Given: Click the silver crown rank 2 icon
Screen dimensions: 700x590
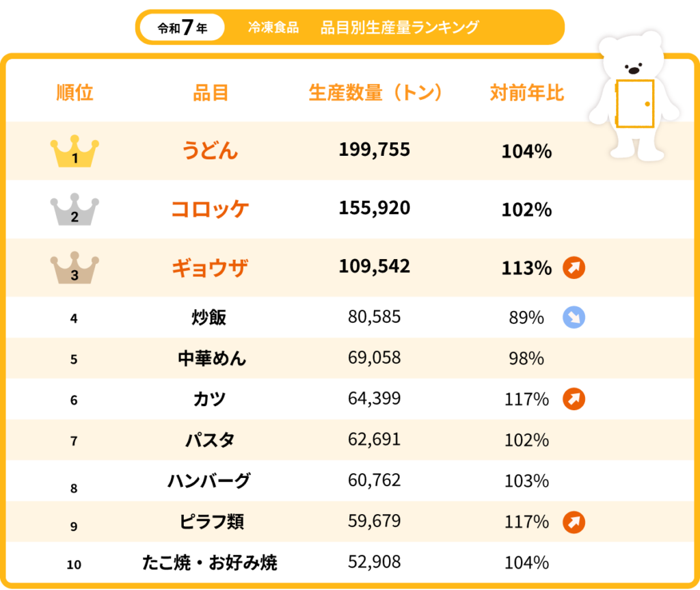Looking at the screenshot, I should 75,209.
